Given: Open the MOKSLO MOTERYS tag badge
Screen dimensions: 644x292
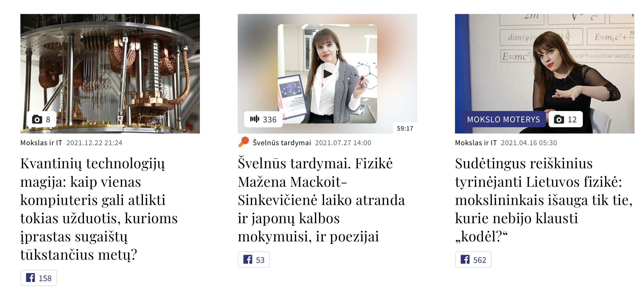Looking at the screenshot, I should pyautogui.click(x=503, y=119).
